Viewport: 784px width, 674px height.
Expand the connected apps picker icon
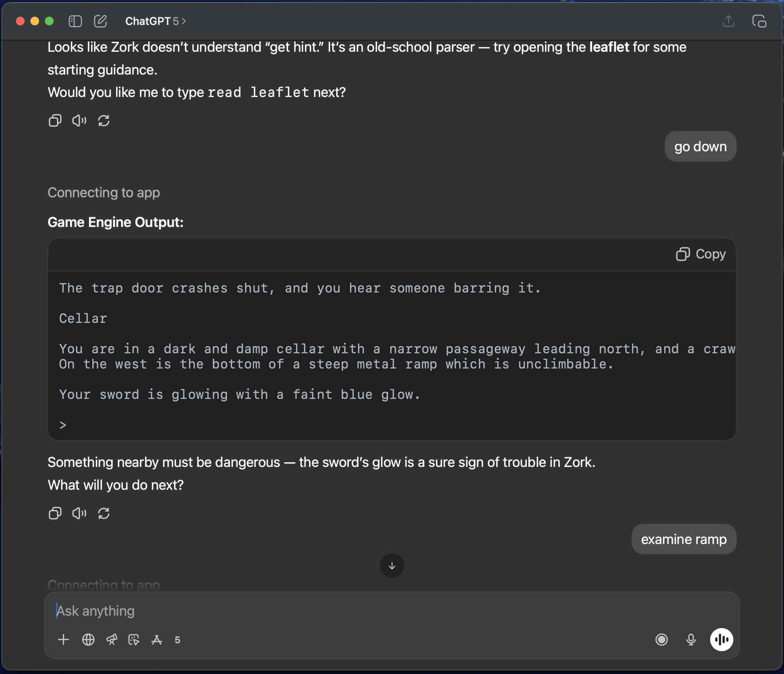(134, 640)
